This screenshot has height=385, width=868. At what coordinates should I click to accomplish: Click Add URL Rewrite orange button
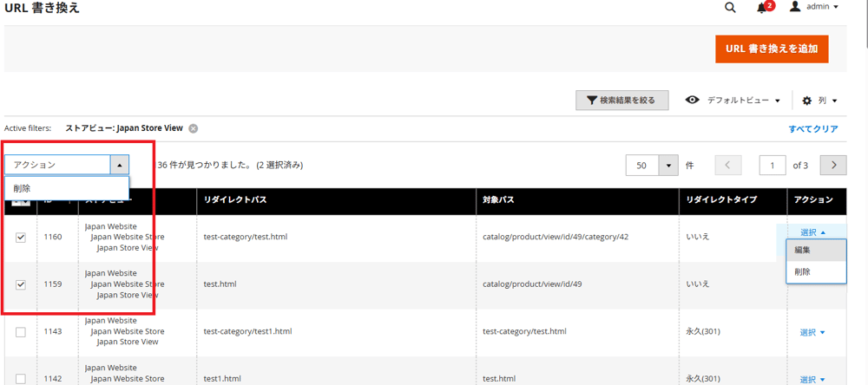[771, 49]
